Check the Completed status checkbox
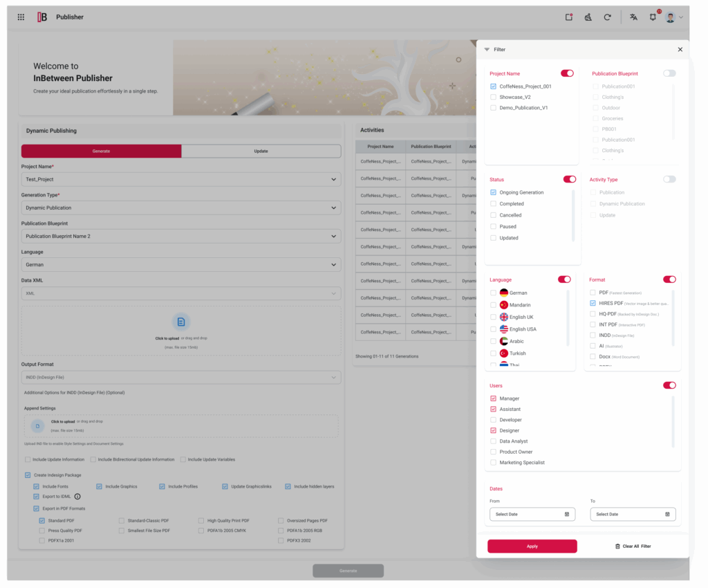 click(x=492, y=203)
